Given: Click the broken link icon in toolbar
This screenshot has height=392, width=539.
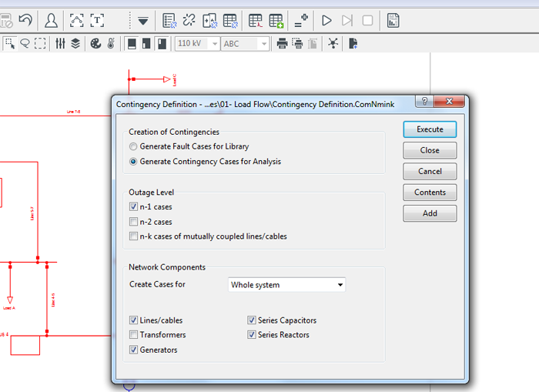Looking at the screenshot, I should (189, 20).
